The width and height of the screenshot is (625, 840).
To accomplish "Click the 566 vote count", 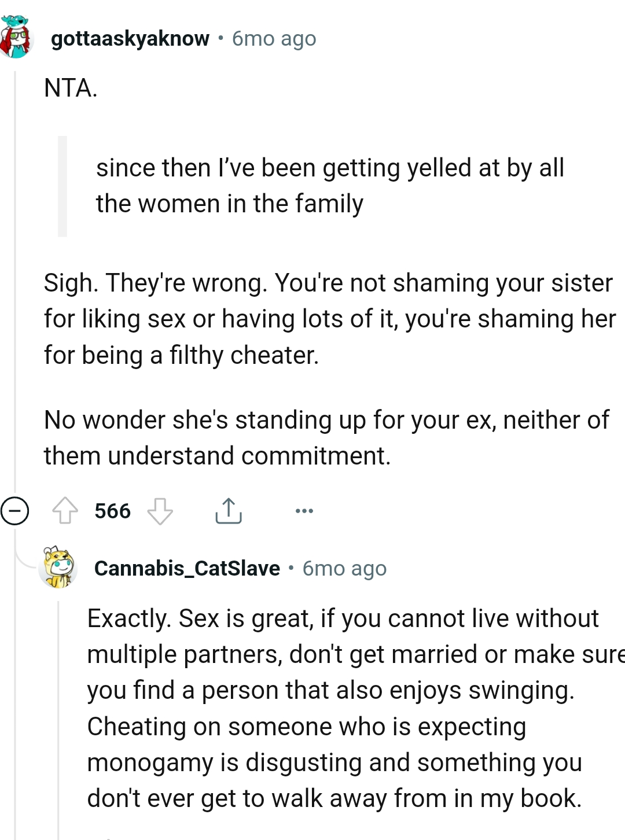I will (x=113, y=510).
